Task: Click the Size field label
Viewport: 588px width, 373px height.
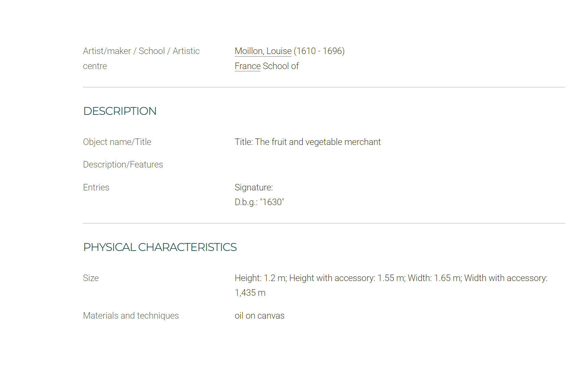Action: click(x=91, y=278)
